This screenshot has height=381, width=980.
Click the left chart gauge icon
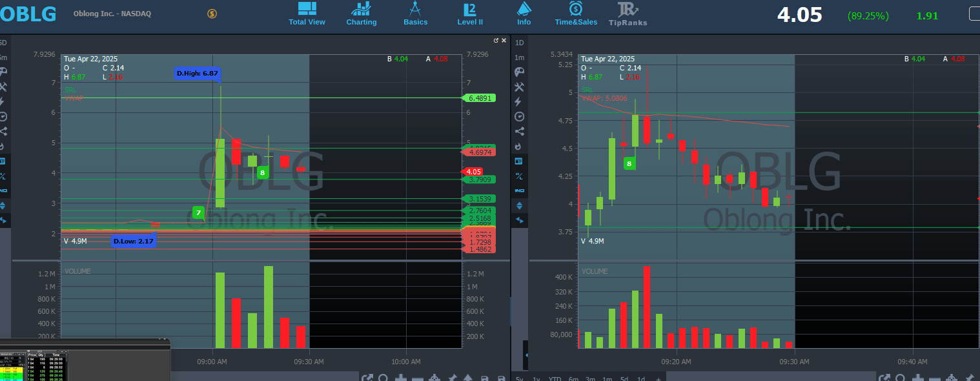click(3, 117)
